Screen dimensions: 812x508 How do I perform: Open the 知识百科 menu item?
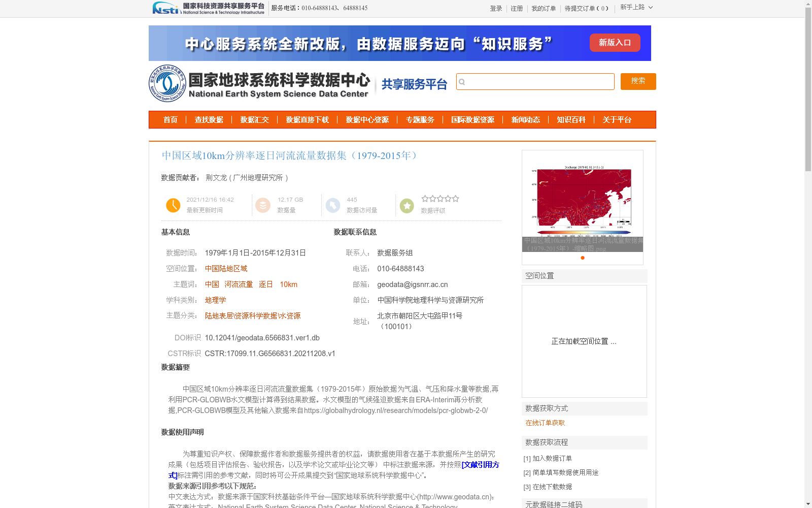(x=571, y=120)
